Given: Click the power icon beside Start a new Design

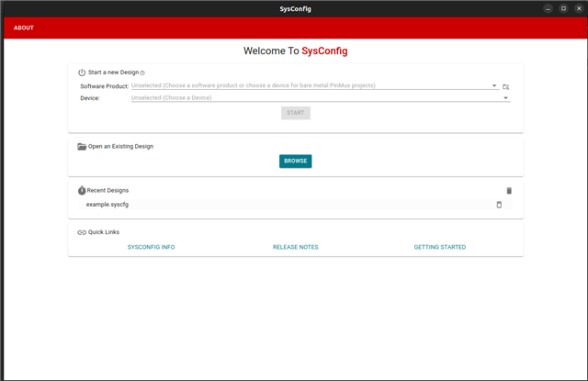Looking at the screenshot, I should point(82,73).
